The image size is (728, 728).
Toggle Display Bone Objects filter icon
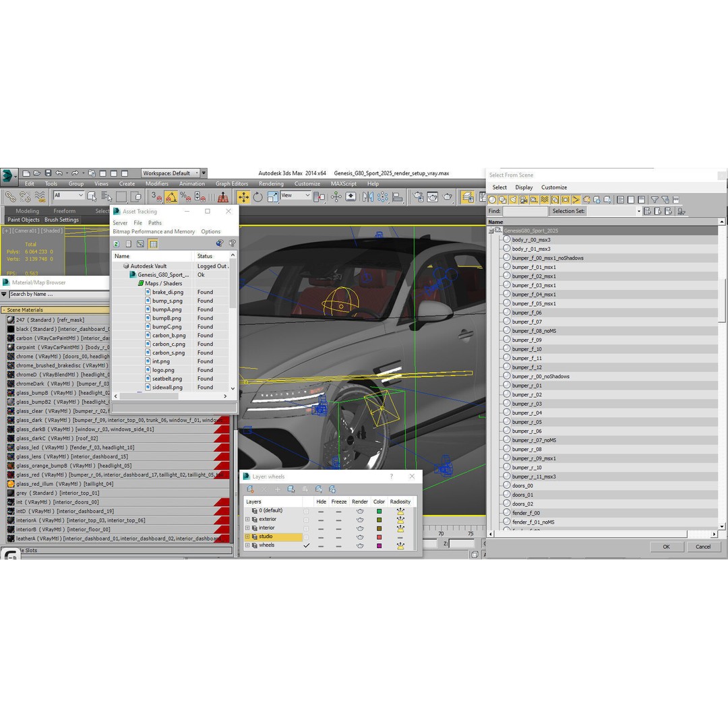point(576,200)
